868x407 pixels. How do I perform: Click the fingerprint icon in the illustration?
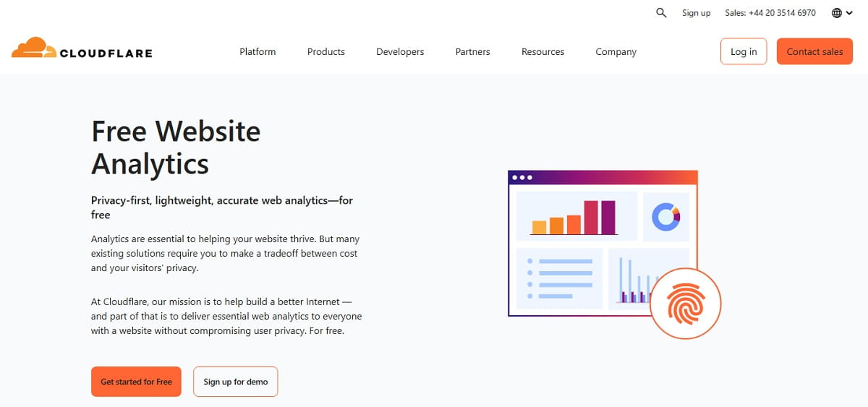(685, 304)
